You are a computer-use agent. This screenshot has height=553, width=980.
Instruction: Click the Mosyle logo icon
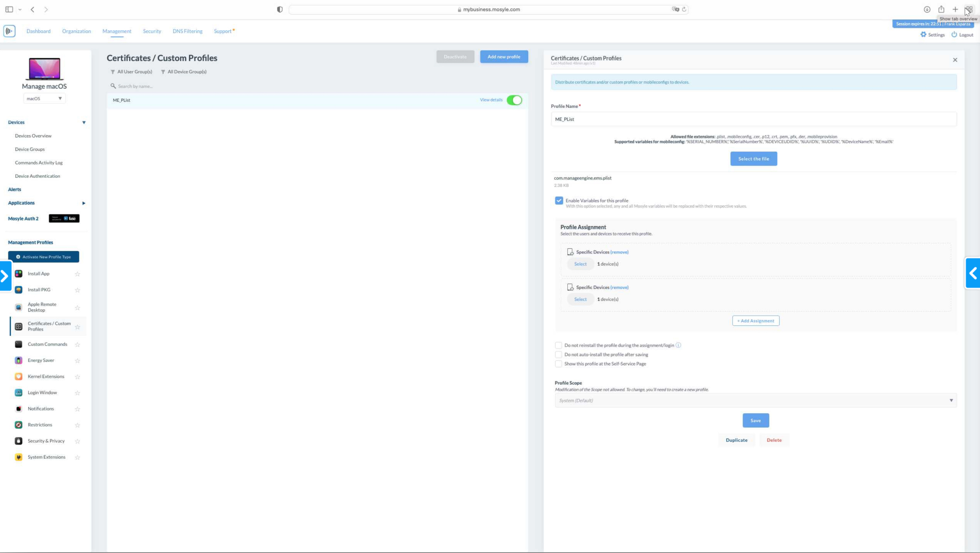click(x=10, y=31)
